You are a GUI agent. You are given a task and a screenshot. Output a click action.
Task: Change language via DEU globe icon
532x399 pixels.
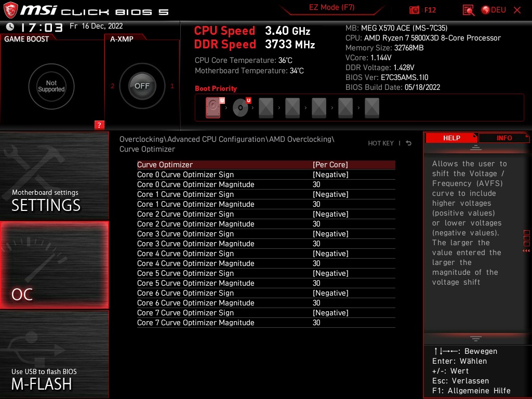point(494,10)
